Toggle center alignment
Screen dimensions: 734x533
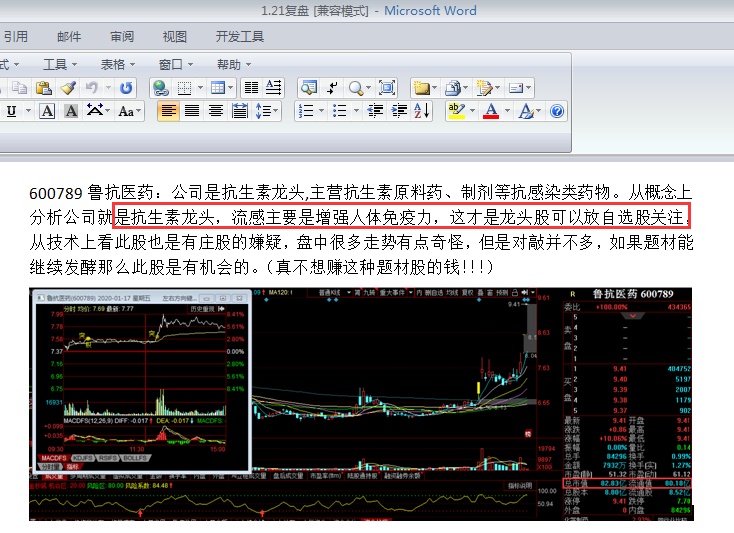(x=216, y=111)
